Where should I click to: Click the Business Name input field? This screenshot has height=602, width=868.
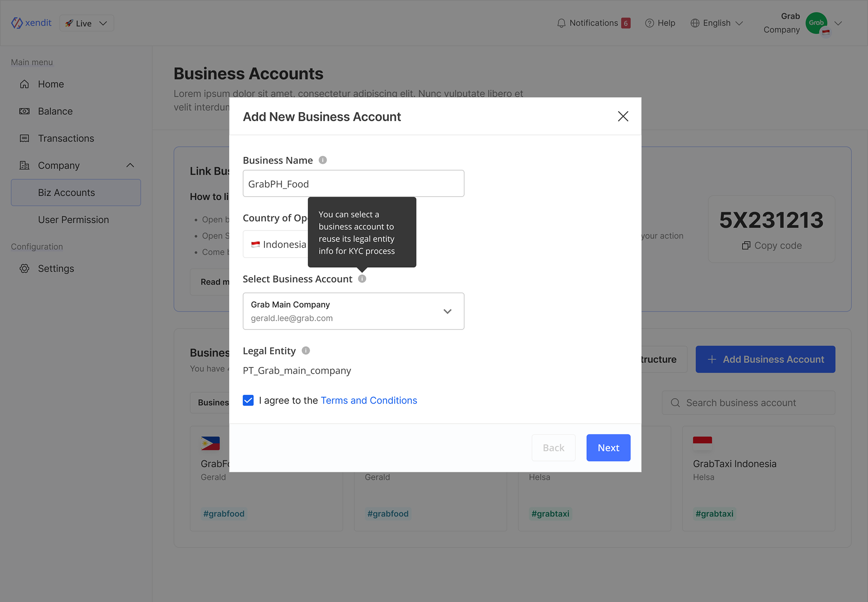tap(353, 183)
